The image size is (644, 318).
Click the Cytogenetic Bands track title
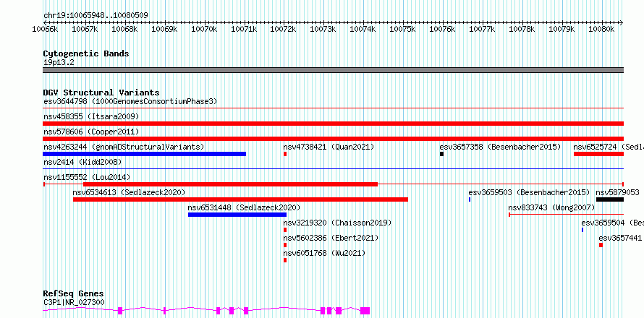tap(86, 53)
